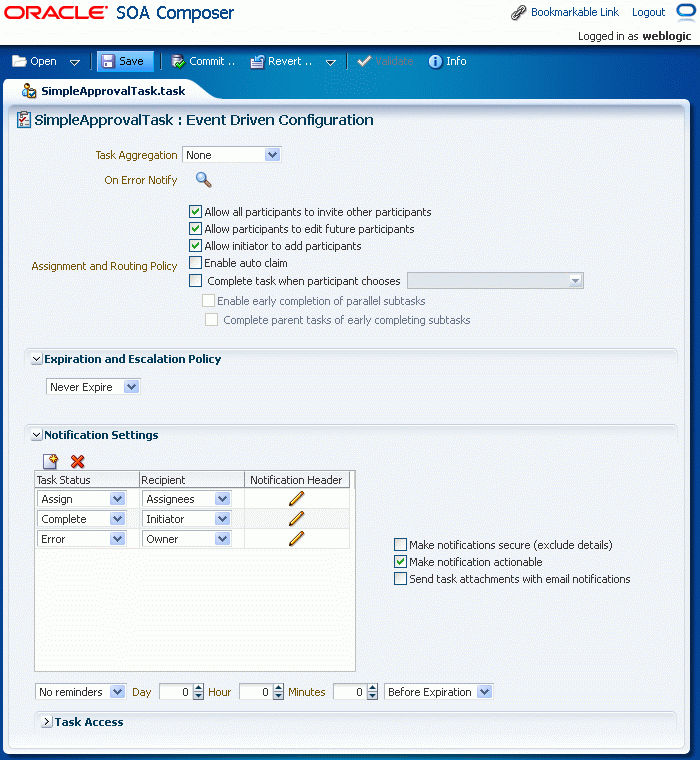Click the Oracle O logo icon
This screenshot has width=700, height=760.
pos(686,11)
